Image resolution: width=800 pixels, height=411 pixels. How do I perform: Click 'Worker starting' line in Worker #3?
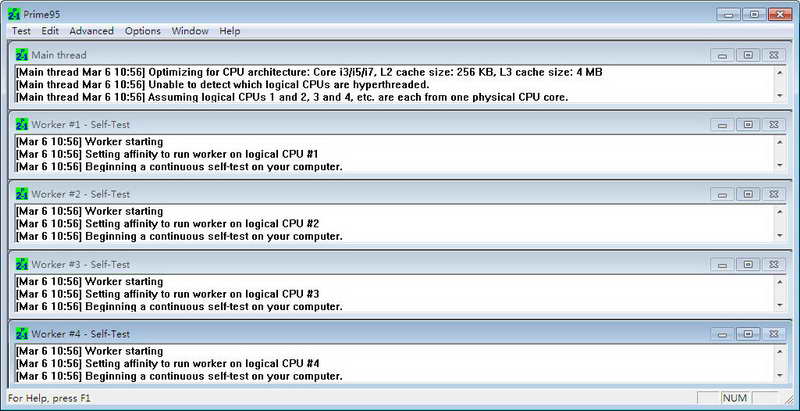coord(90,281)
